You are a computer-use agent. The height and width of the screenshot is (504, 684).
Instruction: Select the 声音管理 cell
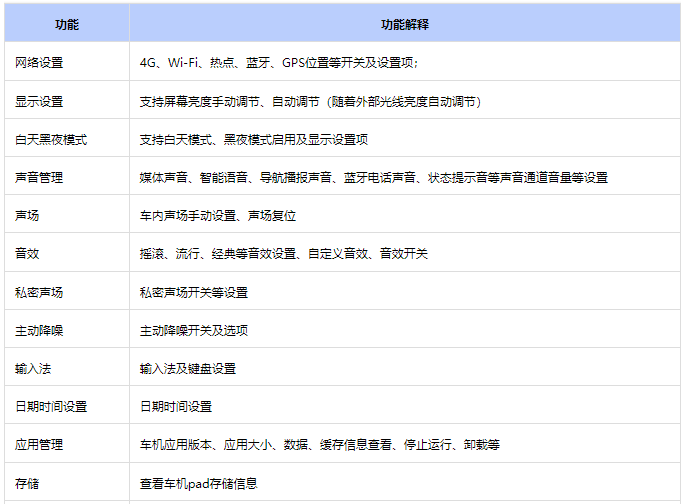(39, 177)
